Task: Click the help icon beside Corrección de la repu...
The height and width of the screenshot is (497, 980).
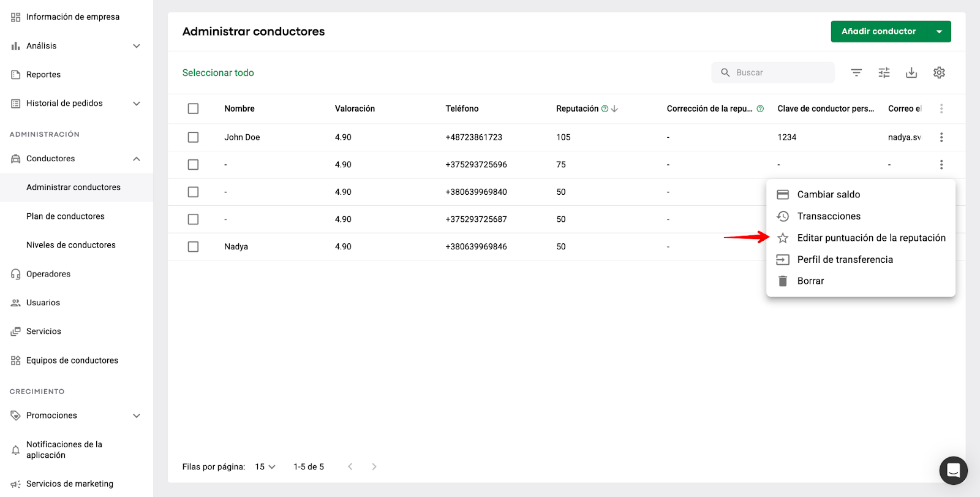Action: (760, 108)
